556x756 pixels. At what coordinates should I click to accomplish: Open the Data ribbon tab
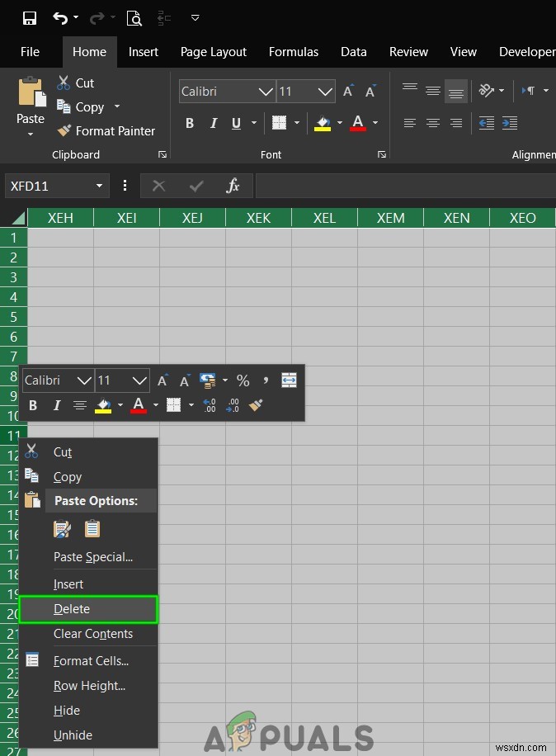354,52
